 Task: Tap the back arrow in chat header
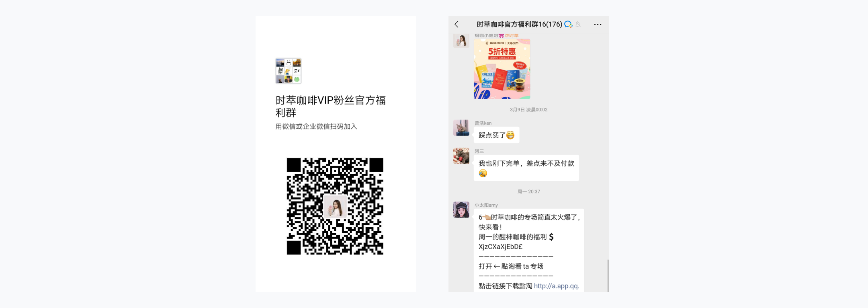[x=457, y=25]
